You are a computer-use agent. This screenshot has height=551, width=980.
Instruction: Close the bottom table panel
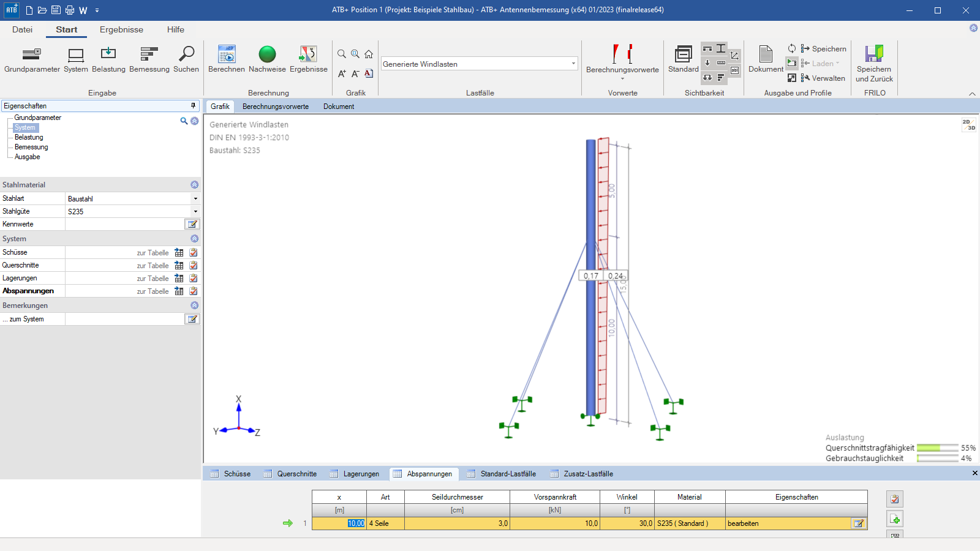[x=974, y=473]
